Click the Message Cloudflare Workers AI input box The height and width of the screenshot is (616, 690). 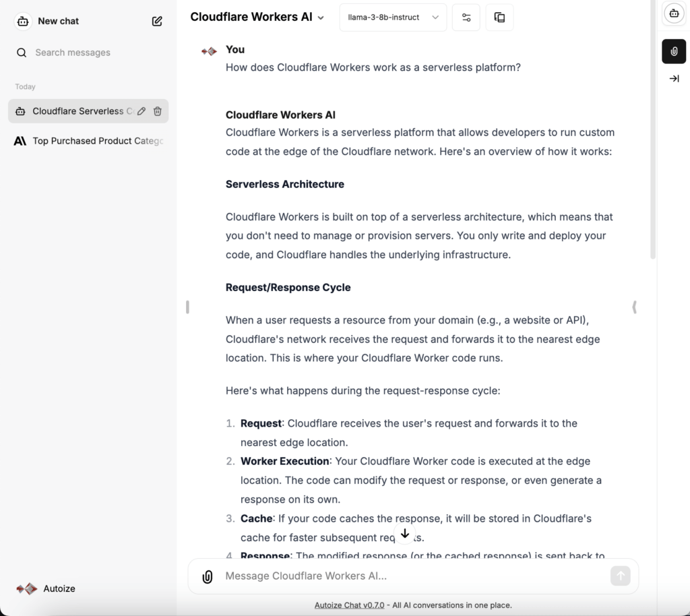click(414, 576)
